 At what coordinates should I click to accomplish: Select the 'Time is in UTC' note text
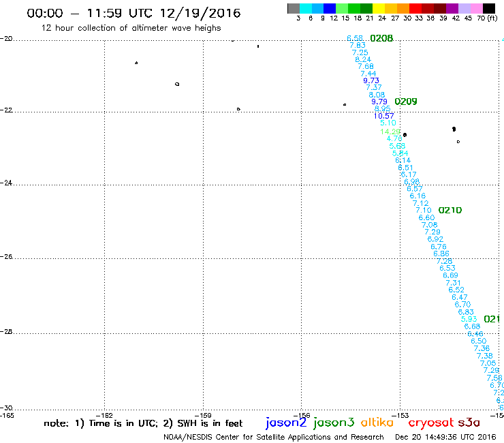pos(123,423)
